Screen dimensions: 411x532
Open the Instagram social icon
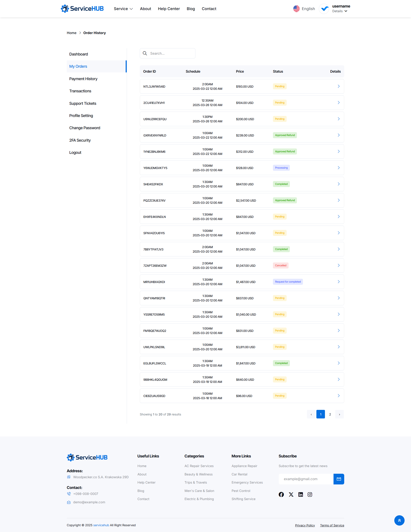[x=310, y=494]
